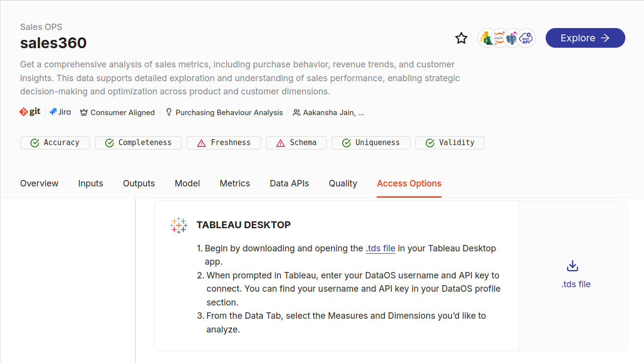The image size is (644, 363).
Task: Switch to the Quality tab
Action: point(343,183)
